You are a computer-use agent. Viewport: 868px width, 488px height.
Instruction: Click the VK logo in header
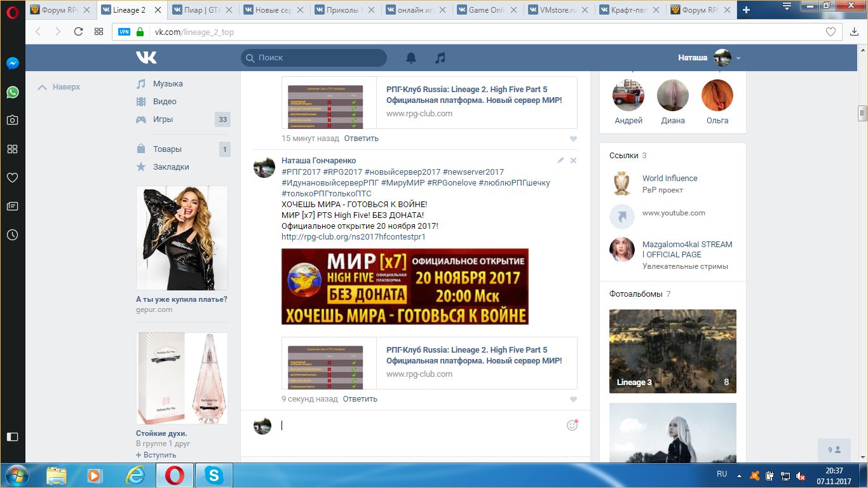tap(146, 58)
